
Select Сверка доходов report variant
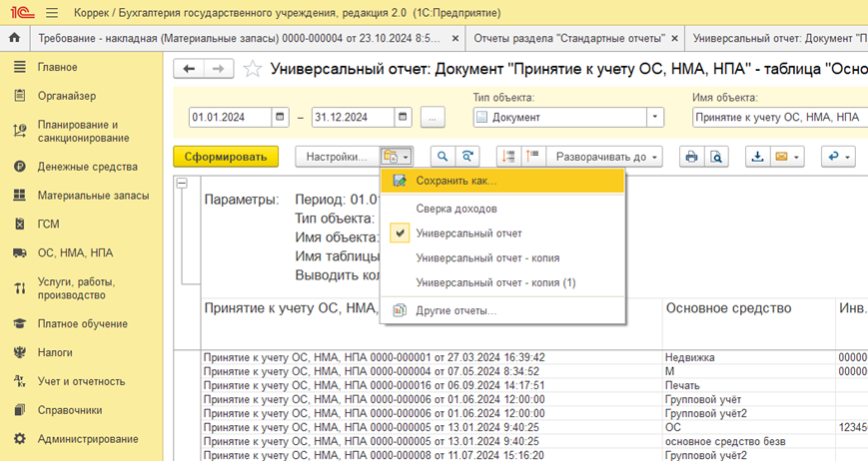coord(502,209)
